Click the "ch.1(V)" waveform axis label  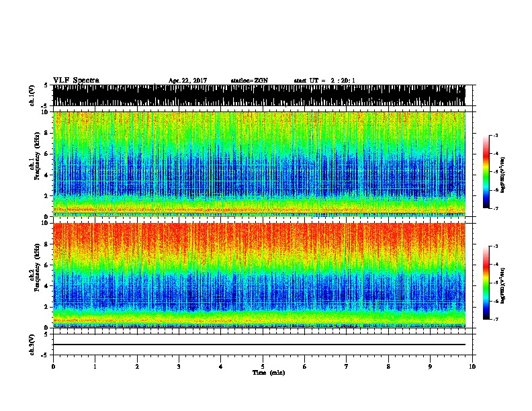(32, 95)
